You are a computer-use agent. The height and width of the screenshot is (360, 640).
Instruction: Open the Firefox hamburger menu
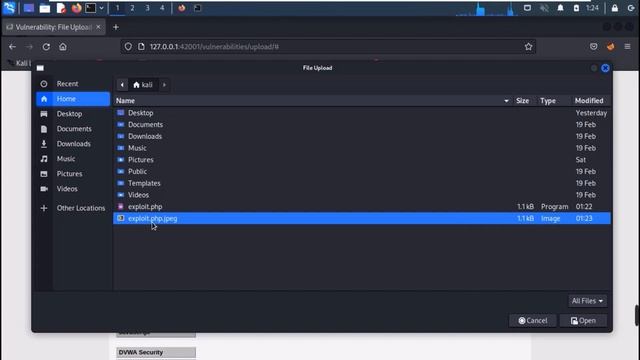click(x=627, y=47)
